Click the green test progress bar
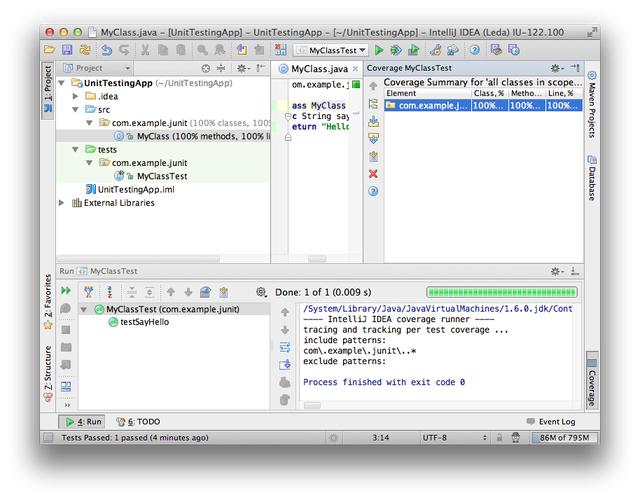The height and width of the screenshot is (500, 640). point(502,292)
